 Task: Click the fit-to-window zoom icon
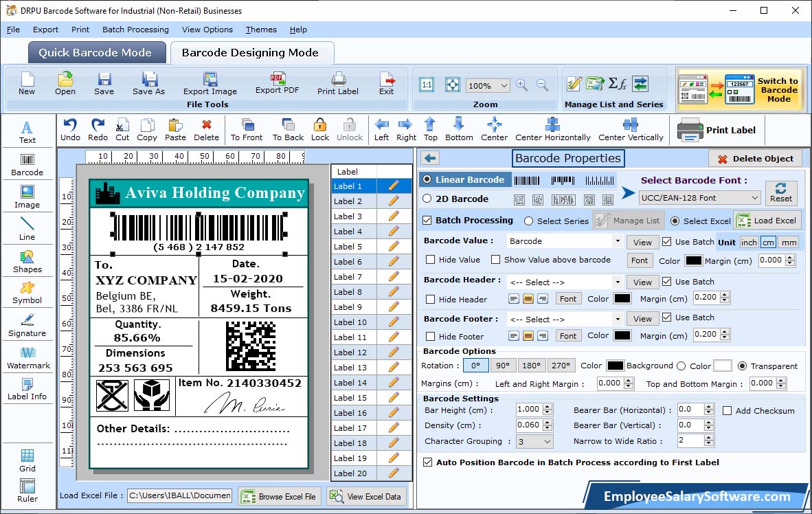453,85
